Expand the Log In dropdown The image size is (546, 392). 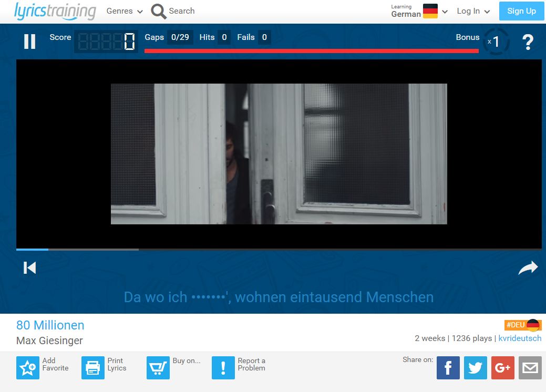pos(473,11)
